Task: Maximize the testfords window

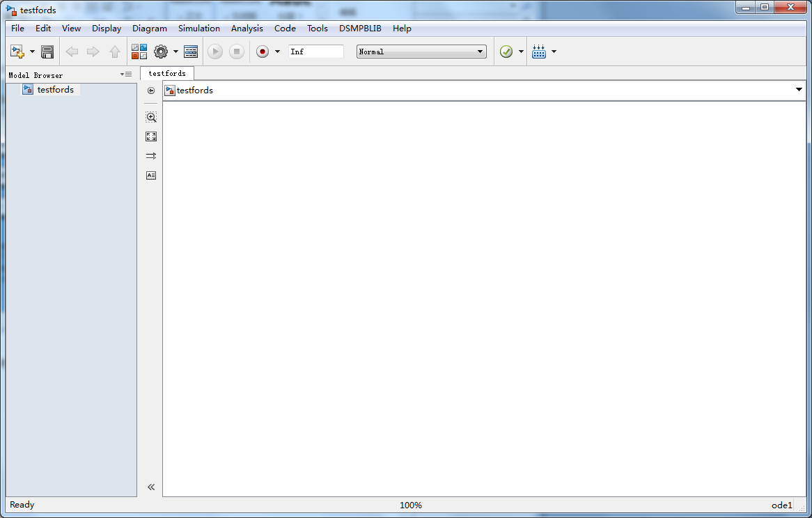Action: coord(765,8)
